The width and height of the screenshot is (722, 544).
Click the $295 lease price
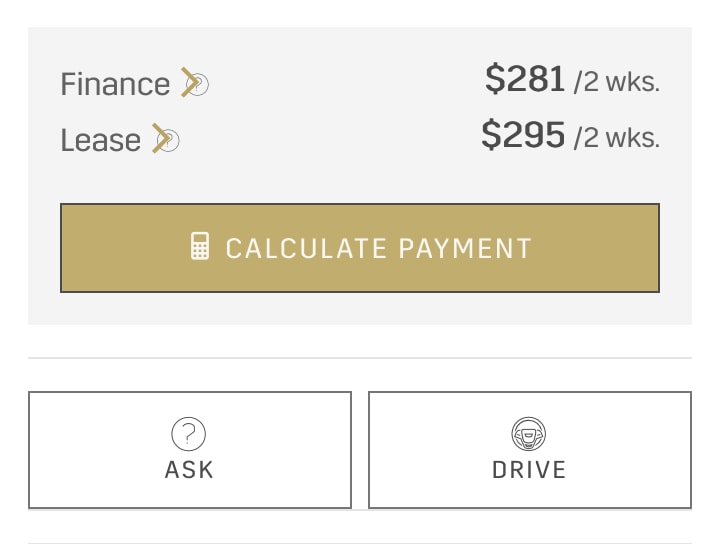pos(523,135)
